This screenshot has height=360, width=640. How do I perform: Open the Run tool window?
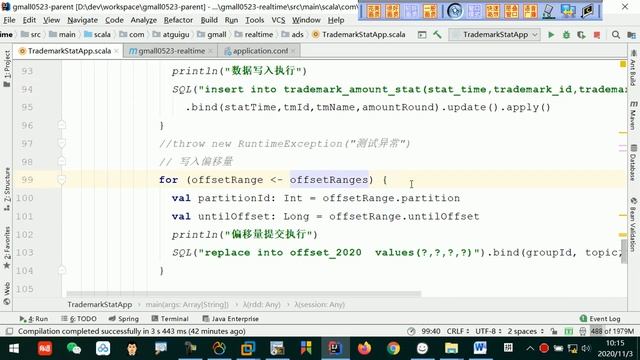coord(34,319)
